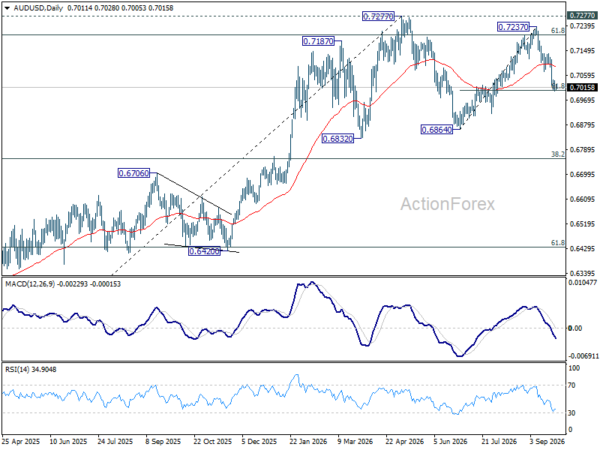Select the 0.72770 price label
Viewport: 600px width, 450px height.
(x=378, y=16)
